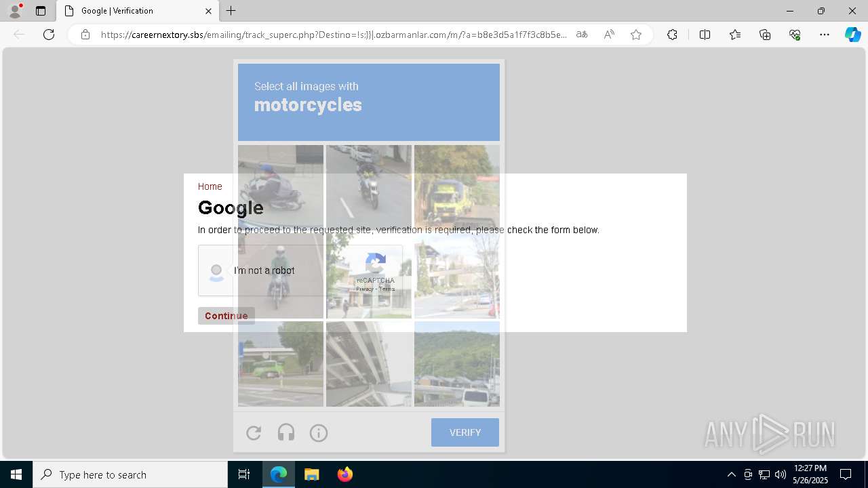Open reCAPTCHA Terms link
This screenshot has width=868, height=488.
pos(387,289)
